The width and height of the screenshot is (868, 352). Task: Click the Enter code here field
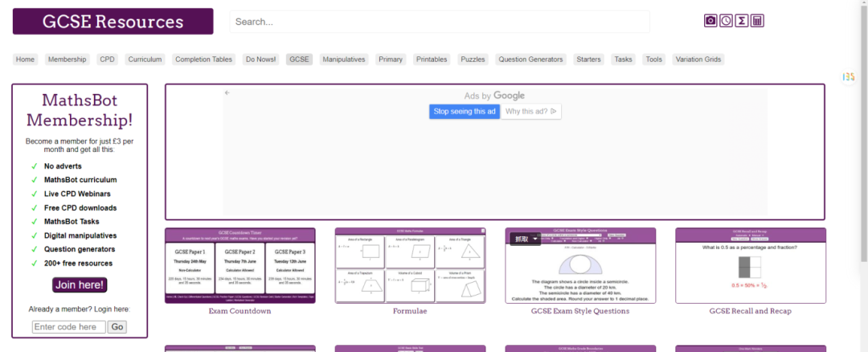[69, 327]
